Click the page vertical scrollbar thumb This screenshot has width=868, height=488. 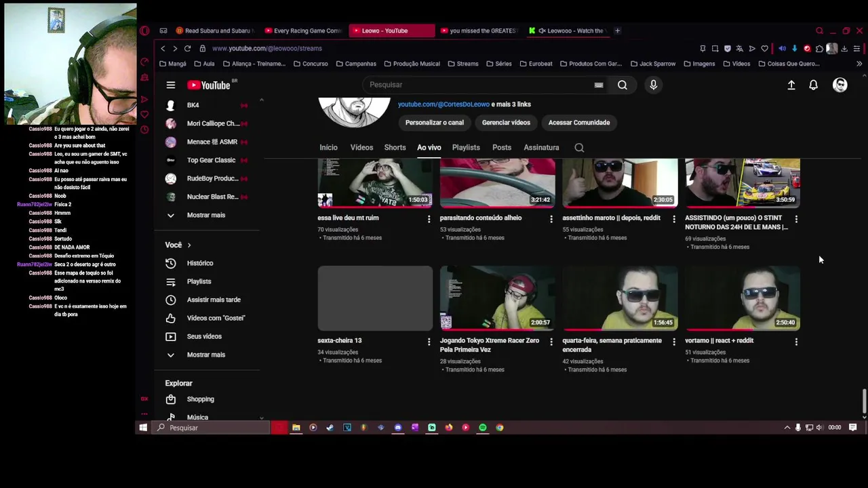(x=864, y=401)
